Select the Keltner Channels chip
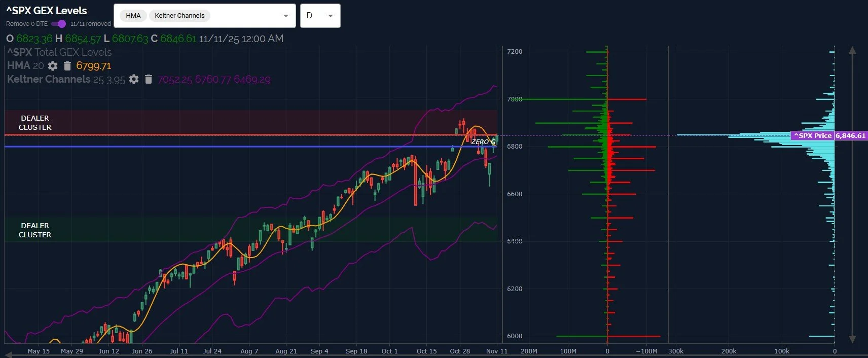 click(179, 16)
